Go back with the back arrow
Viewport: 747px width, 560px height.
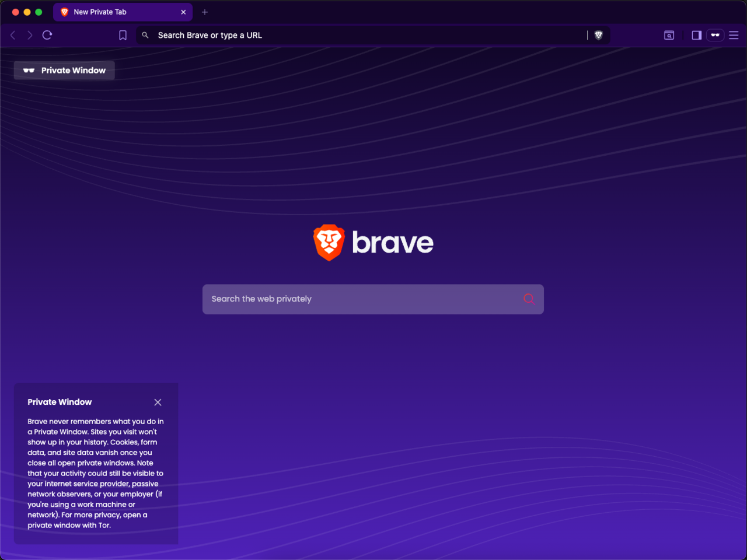click(13, 35)
